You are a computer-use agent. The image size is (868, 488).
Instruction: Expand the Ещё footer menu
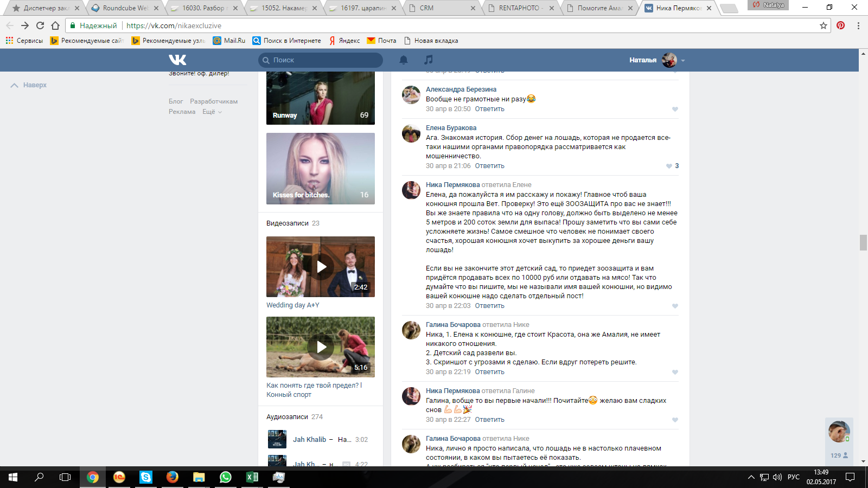212,112
